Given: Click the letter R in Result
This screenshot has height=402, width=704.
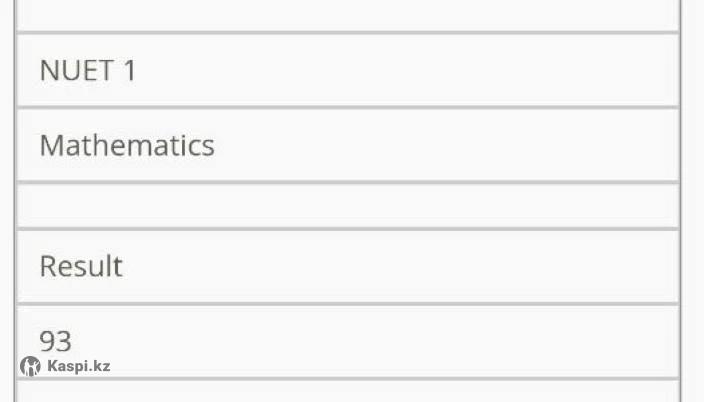Looking at the screenshot, I should [x=47, y=267].
